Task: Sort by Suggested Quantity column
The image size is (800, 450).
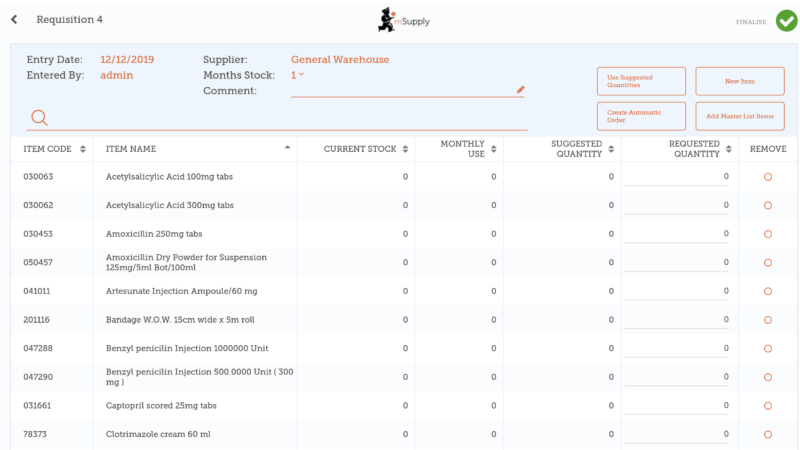Action: coord(611,149)
